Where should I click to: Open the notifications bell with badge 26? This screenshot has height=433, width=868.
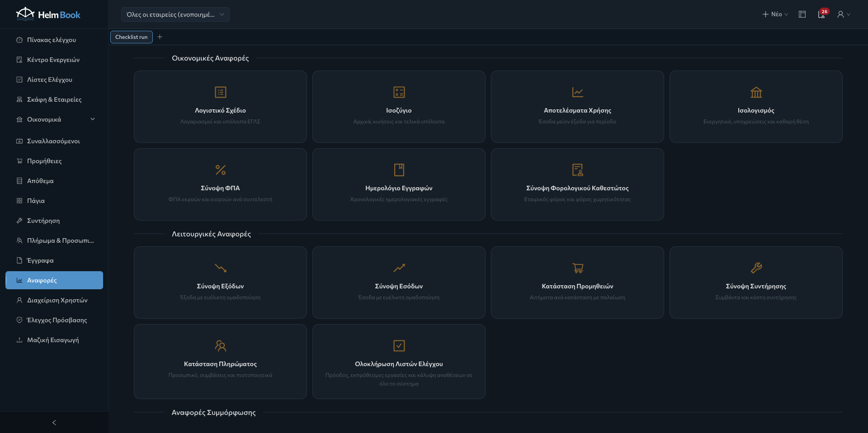pyautogui.click(x=821, y=14)
